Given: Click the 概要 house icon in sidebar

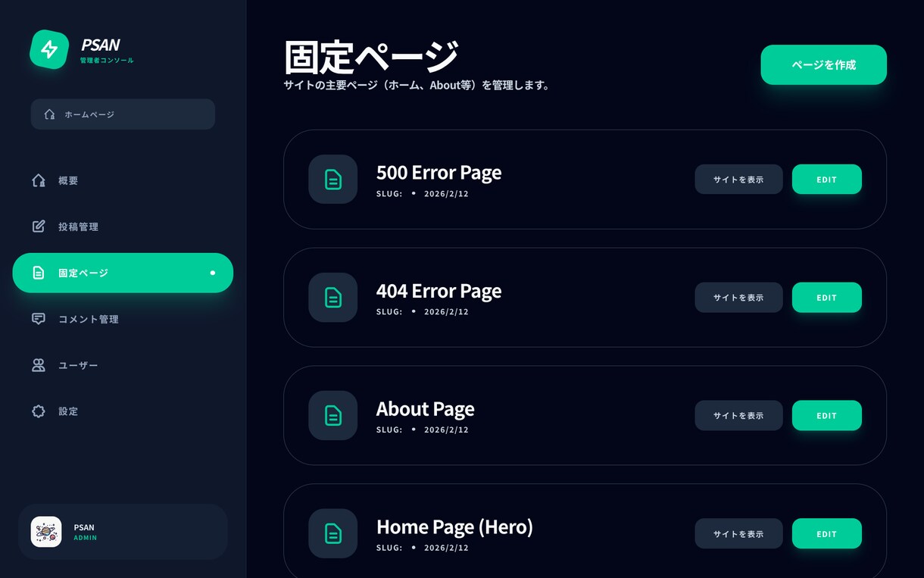Looking at the screenshot, I should point(39,180).
